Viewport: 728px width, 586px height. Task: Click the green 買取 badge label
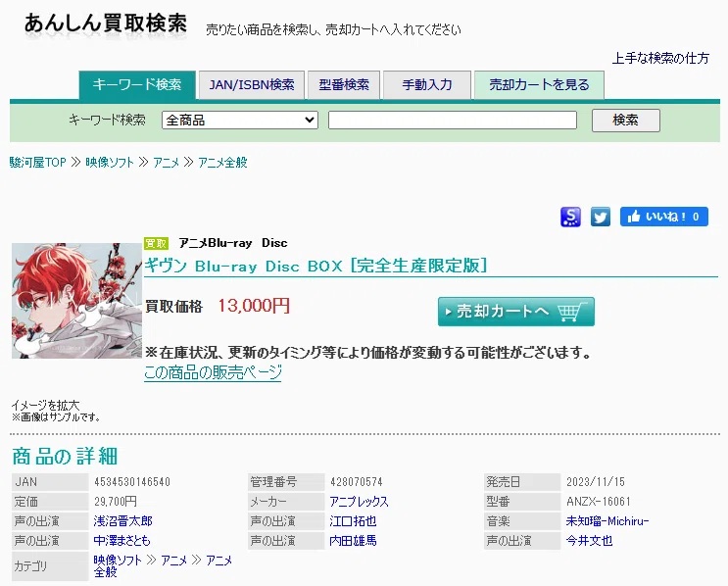point(156,243)
